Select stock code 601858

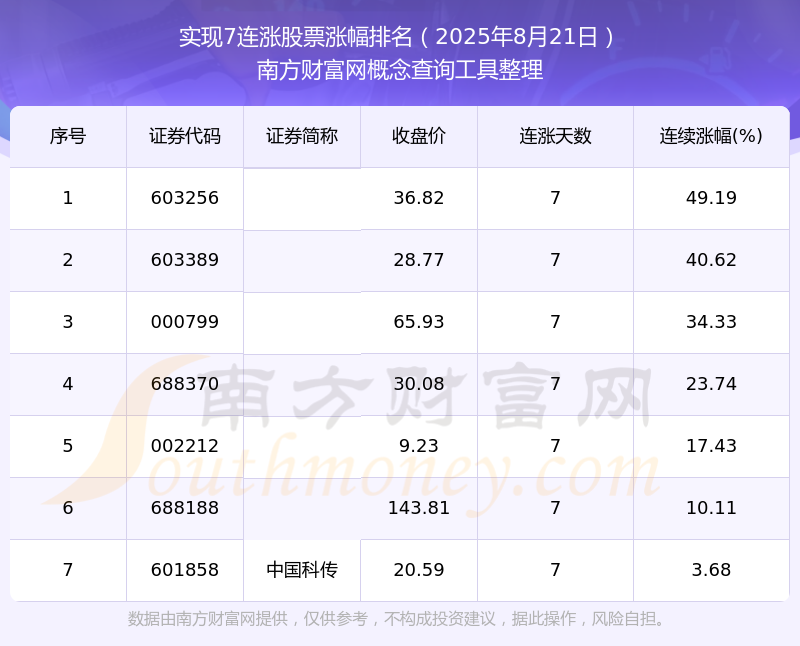coord(185,570)
